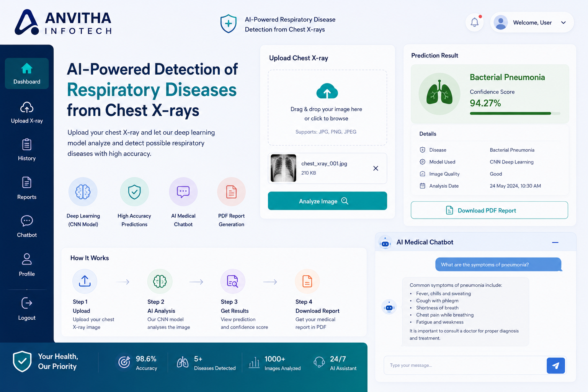Click the PDF Report Generation icon
Screen dimensions: 588x392
pyautogui.click(x=231, y=192)
